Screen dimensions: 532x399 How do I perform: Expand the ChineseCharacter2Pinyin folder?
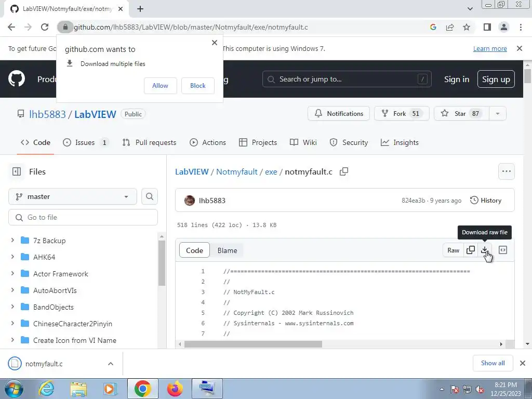[12, 323]
